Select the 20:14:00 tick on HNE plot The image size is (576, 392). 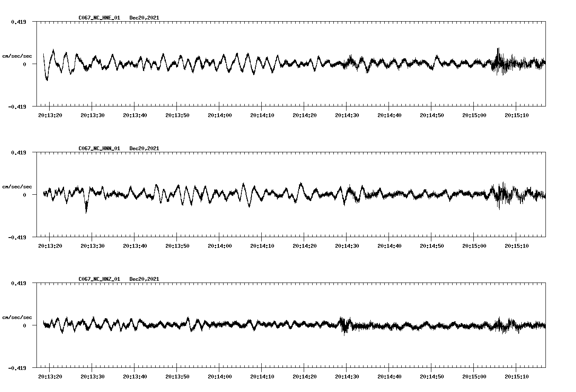pyautogui.click(x=219, y=115)
